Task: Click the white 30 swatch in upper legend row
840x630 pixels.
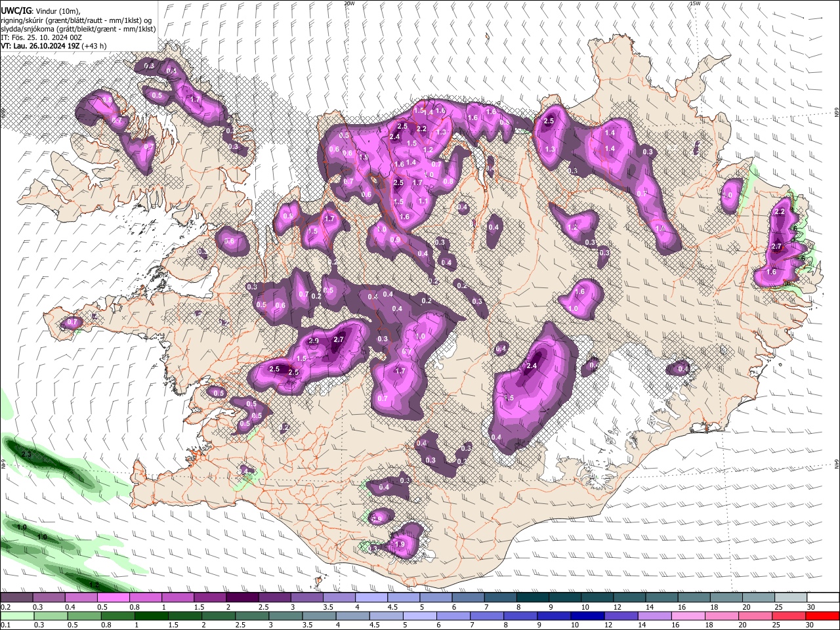Action: [824, 597]
